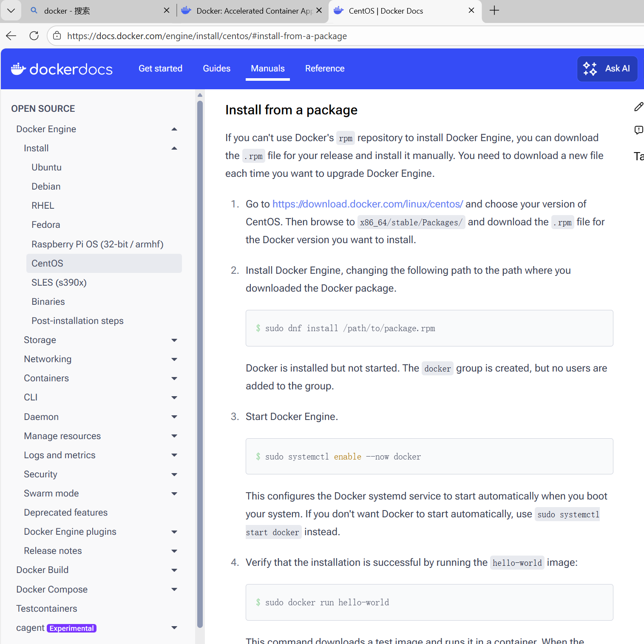Open Debian install page

tap(46, 187)
